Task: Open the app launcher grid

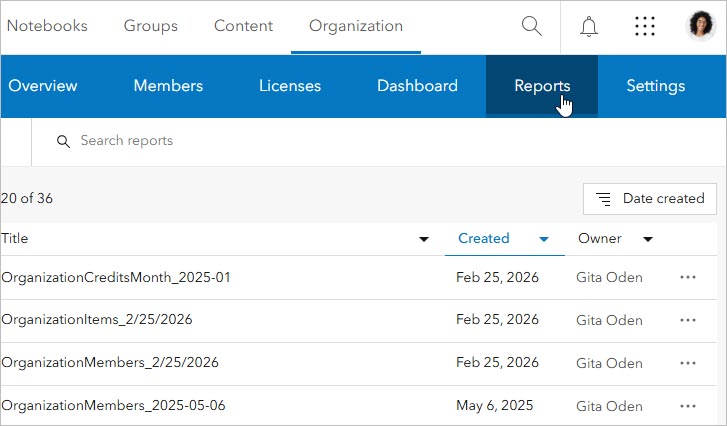Action: coord(645,26)
